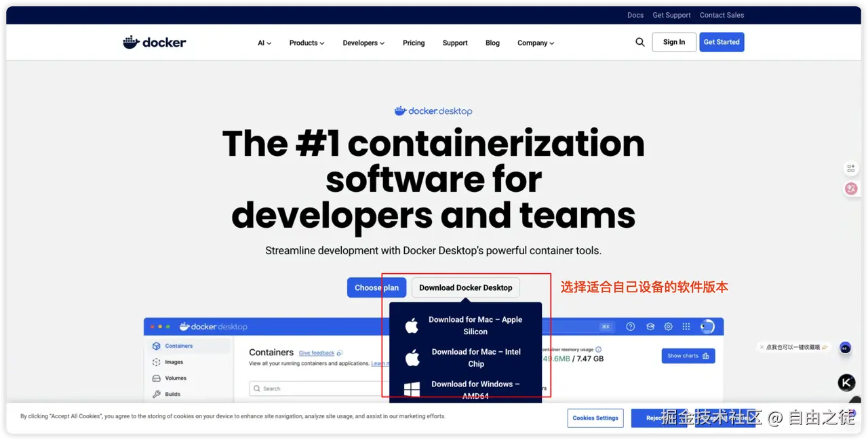Open Cookies Settings in the cookie banner
Viewport: 868px width, 440px height.
595,418
